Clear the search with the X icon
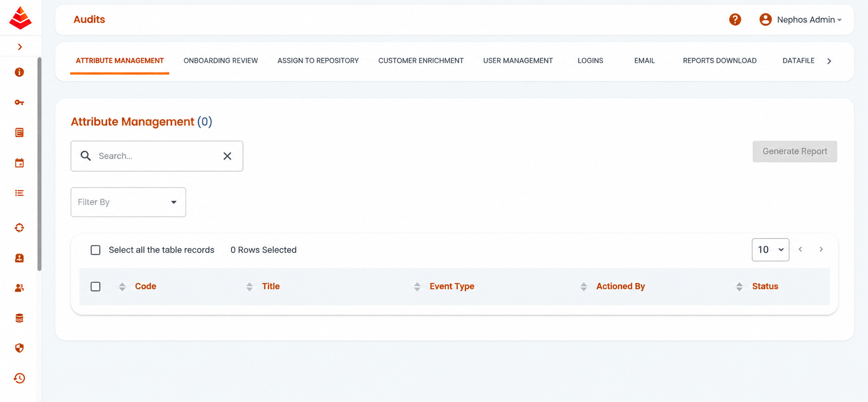Image resolution: width=868 pixels, height=402 pixels. 227,156
